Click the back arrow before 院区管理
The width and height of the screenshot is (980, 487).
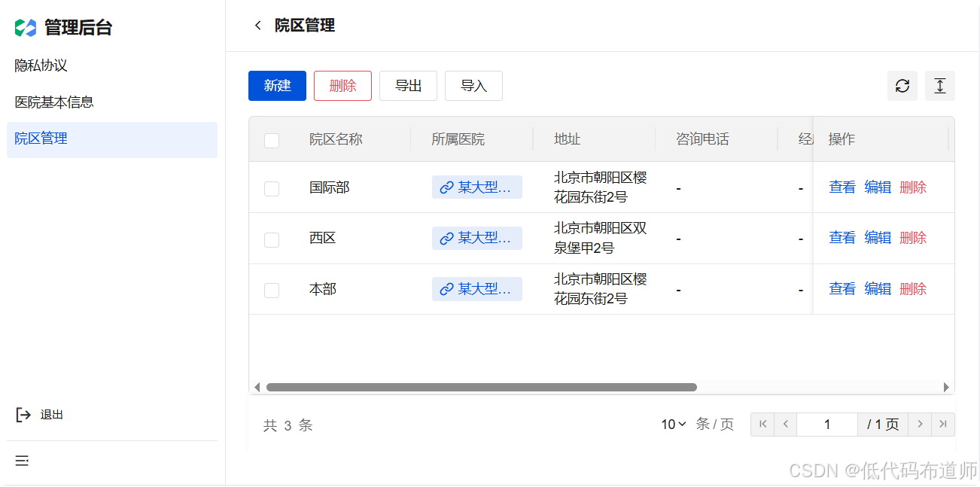click(x=257, y=25)
